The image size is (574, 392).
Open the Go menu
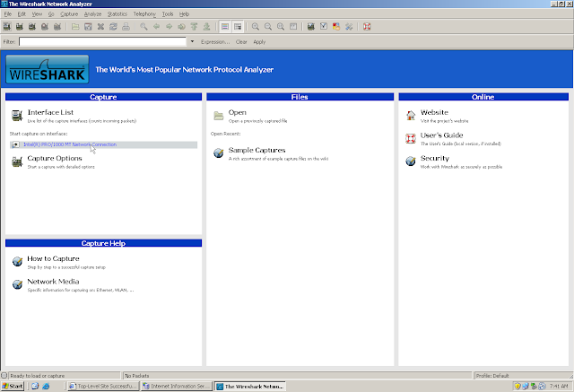(x=51, y=14)
